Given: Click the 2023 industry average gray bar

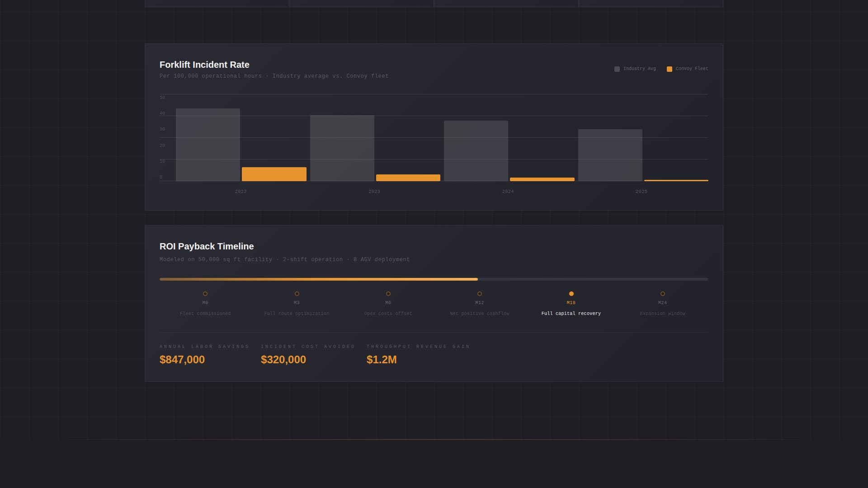Looking at the screenshot, I should 342,148.
